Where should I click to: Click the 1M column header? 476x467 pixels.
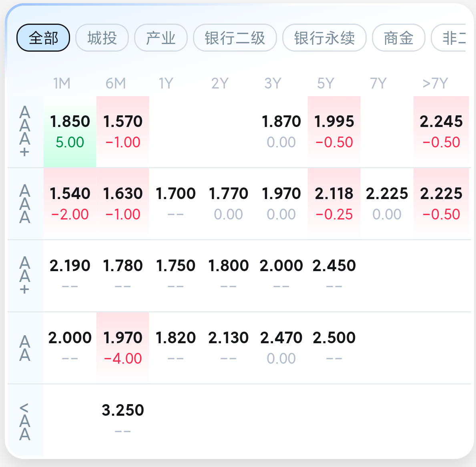tap(62, 83)
